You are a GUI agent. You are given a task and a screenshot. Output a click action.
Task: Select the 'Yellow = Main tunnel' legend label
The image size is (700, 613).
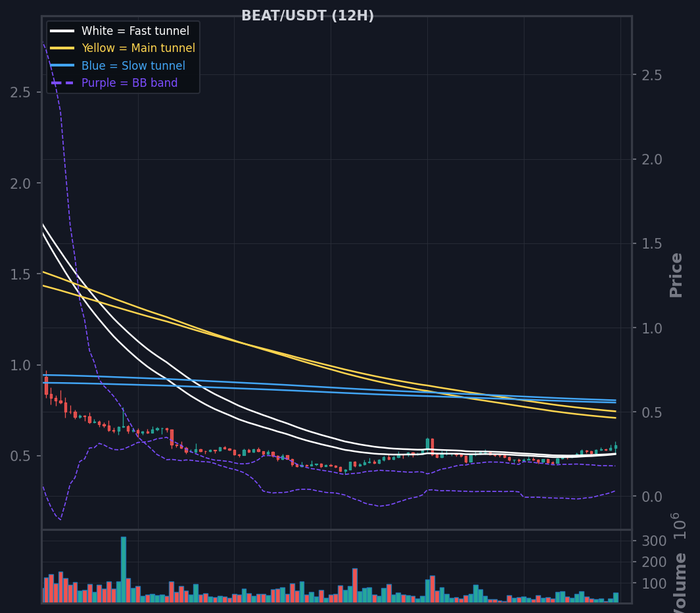click(x=139, y=48)
